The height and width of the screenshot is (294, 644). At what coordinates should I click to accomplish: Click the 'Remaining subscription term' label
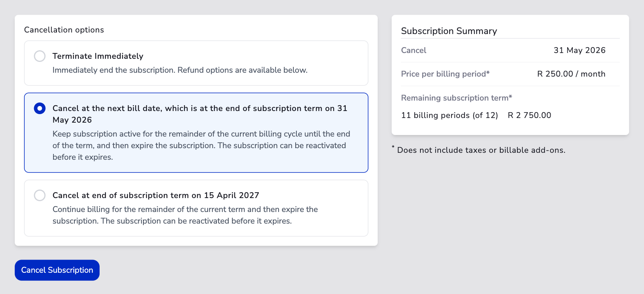click(x=456, y=98)
